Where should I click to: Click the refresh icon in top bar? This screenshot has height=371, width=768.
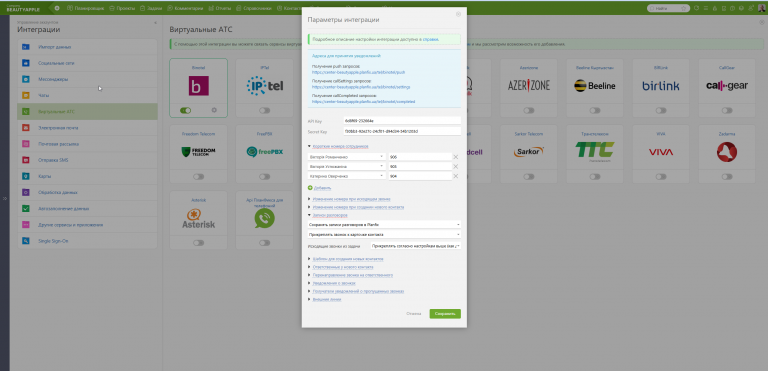coord(697,8)
